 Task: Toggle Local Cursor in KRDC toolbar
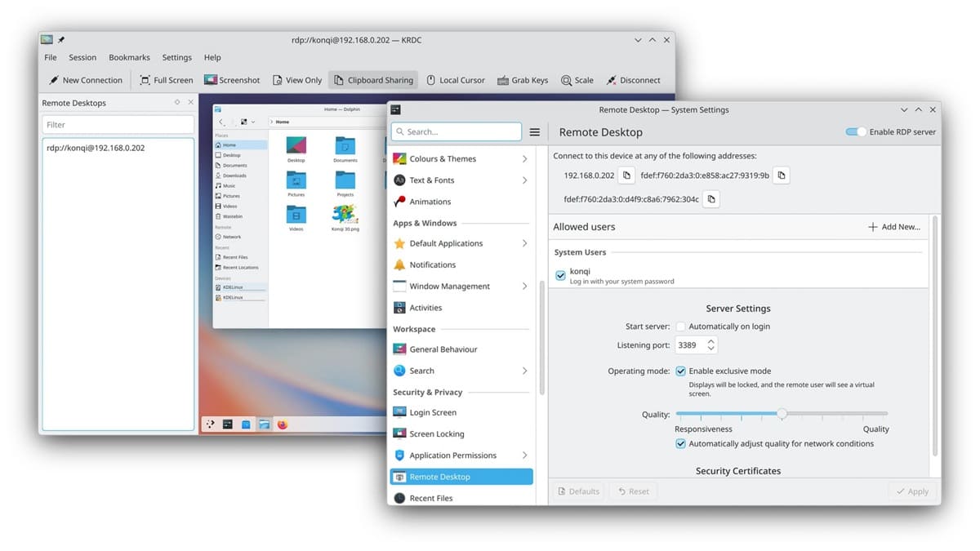456,80
